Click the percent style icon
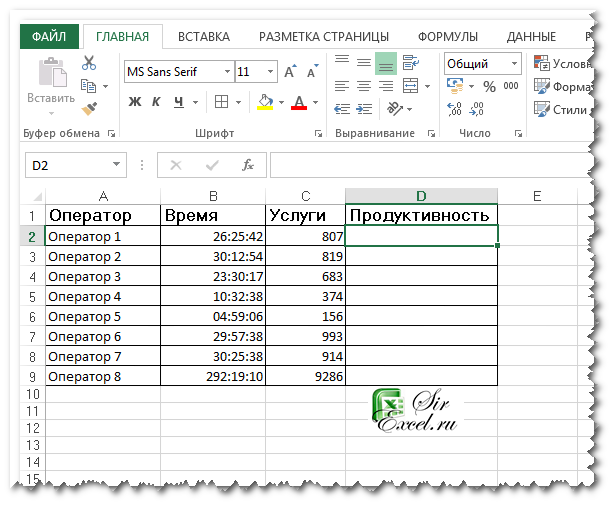 489,87
